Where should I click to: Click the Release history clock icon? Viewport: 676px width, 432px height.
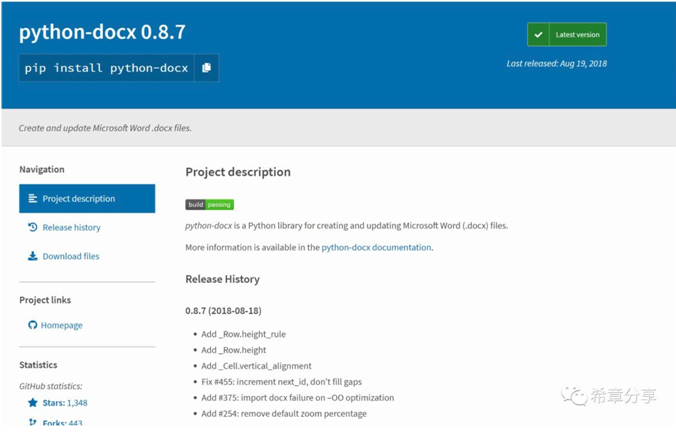point(33,227)
